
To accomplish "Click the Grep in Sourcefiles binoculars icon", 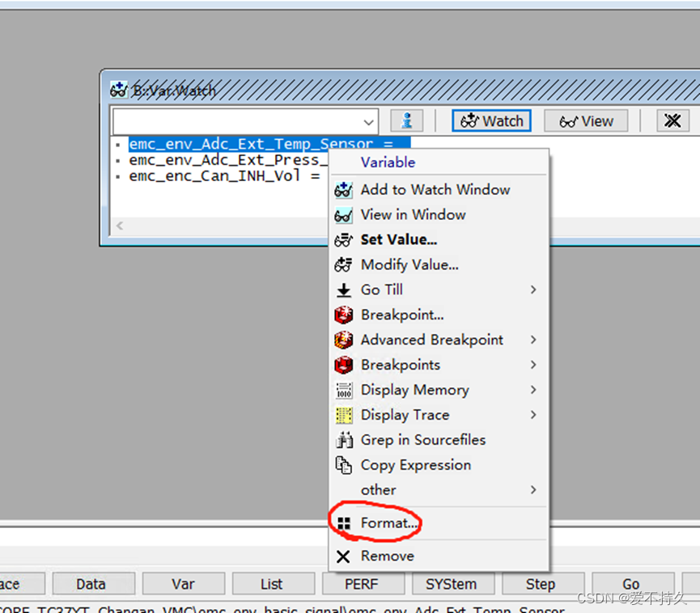I will (x=344, y=440).
